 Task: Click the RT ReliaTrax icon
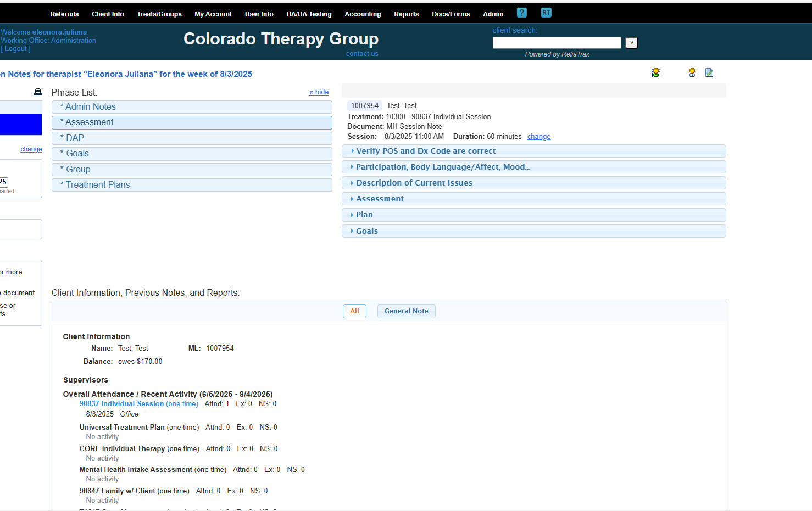[546, 13]
